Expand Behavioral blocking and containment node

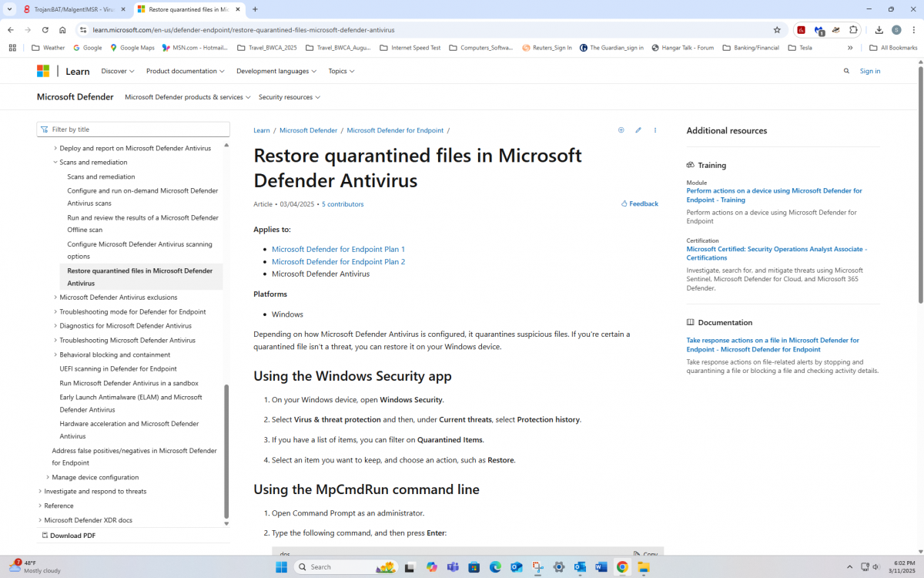pos(55,355)
